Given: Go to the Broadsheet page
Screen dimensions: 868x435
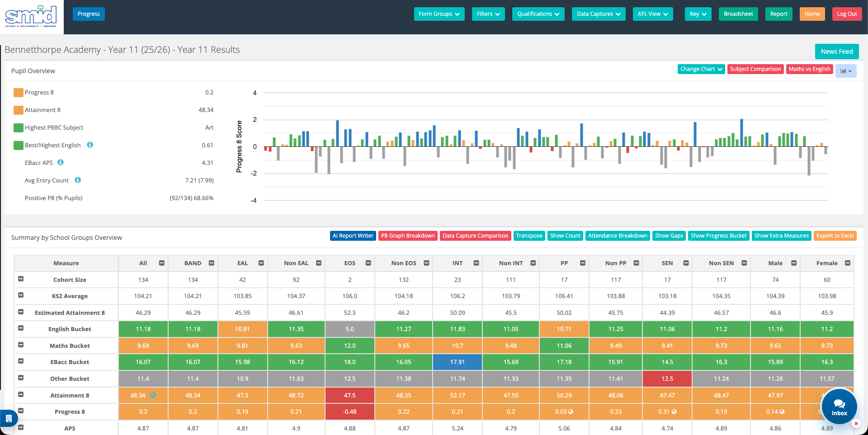Looking at the screenshot, I should pos(738,14).
